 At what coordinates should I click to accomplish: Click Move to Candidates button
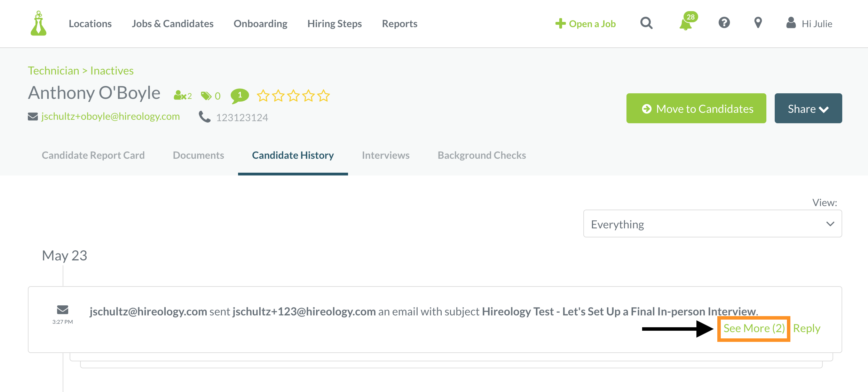[696, 108]
